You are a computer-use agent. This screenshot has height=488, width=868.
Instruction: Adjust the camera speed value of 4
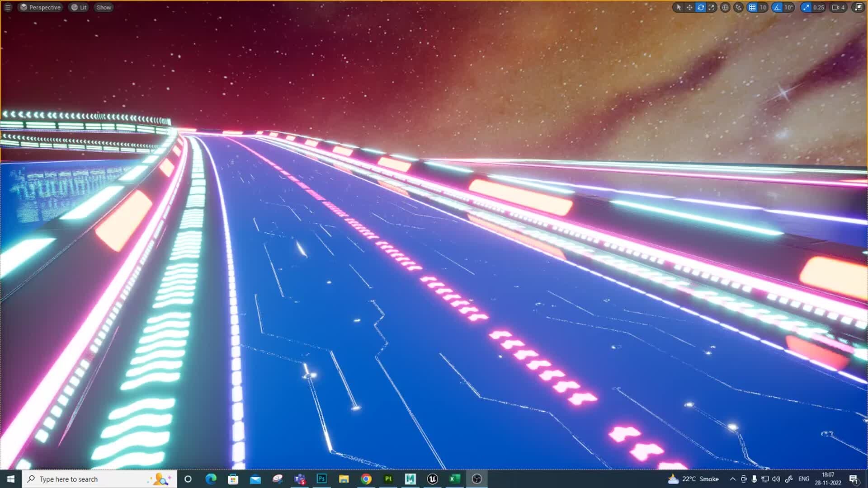pyautogui.click(x=844, y=7)
